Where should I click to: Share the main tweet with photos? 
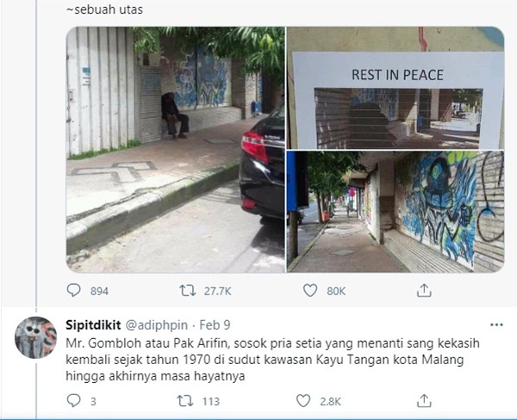(424, 291)
